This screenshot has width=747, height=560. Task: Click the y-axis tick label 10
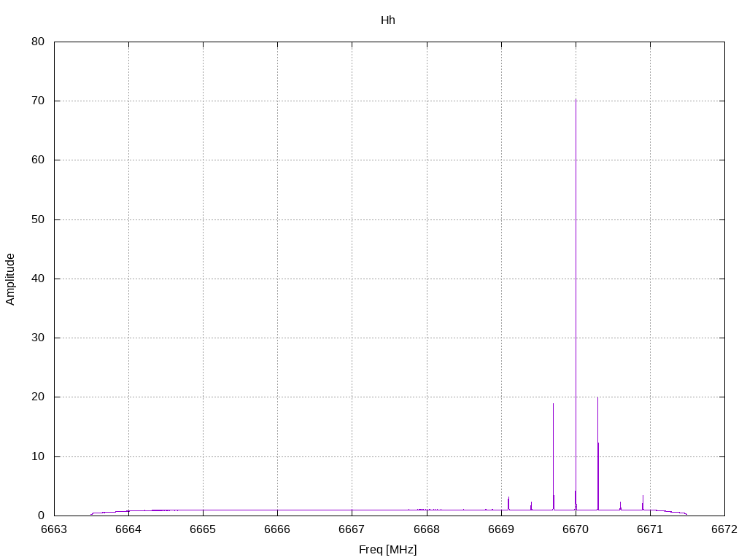[x=38, y=456]
